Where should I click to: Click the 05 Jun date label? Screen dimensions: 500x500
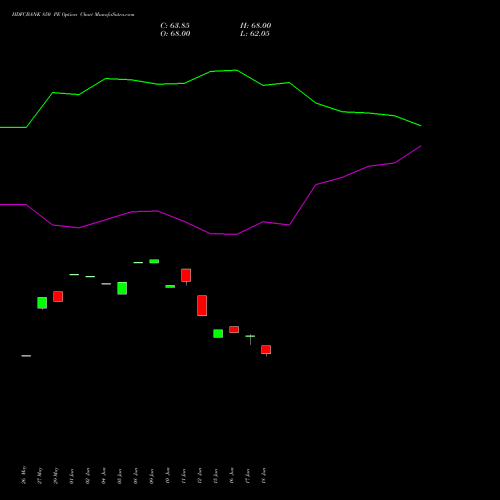tap(120, 476)
